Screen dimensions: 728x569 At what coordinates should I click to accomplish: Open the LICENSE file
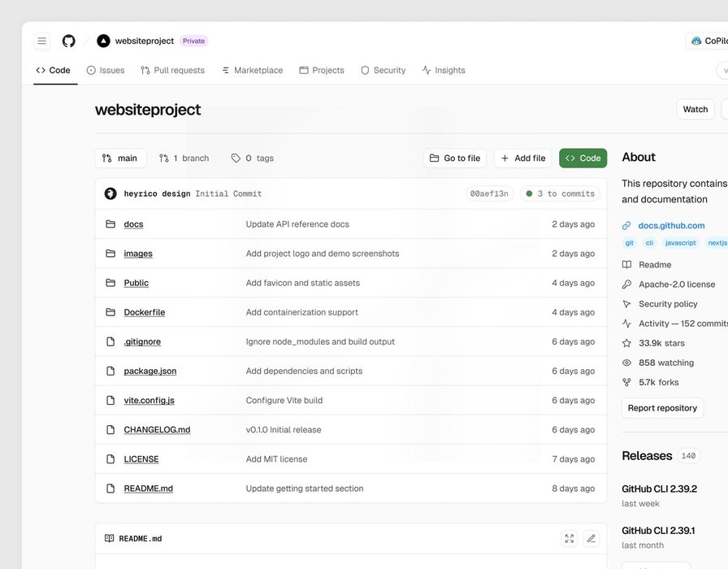[x=141, y=459]
